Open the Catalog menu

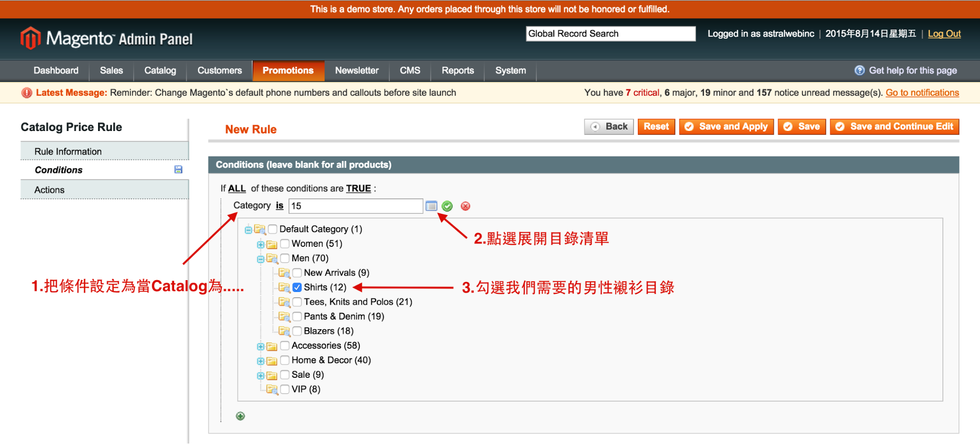point(160,71)
